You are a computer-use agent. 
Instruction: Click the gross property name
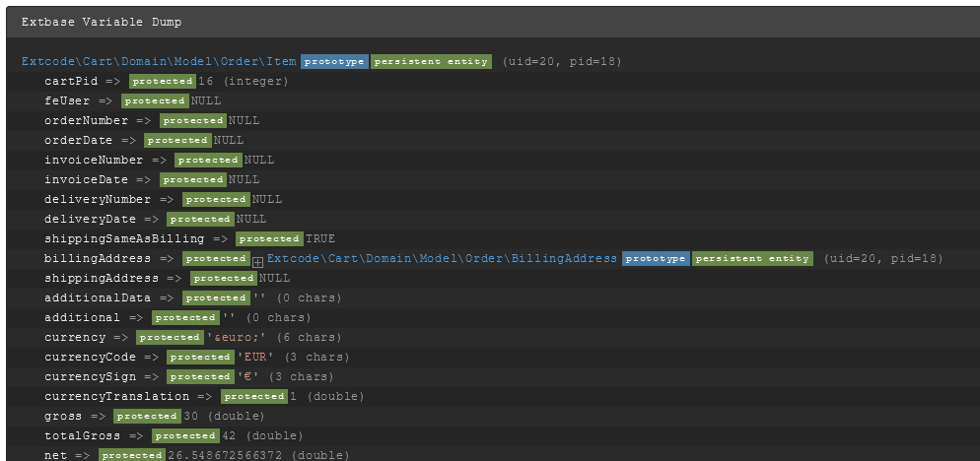[64, 416]
